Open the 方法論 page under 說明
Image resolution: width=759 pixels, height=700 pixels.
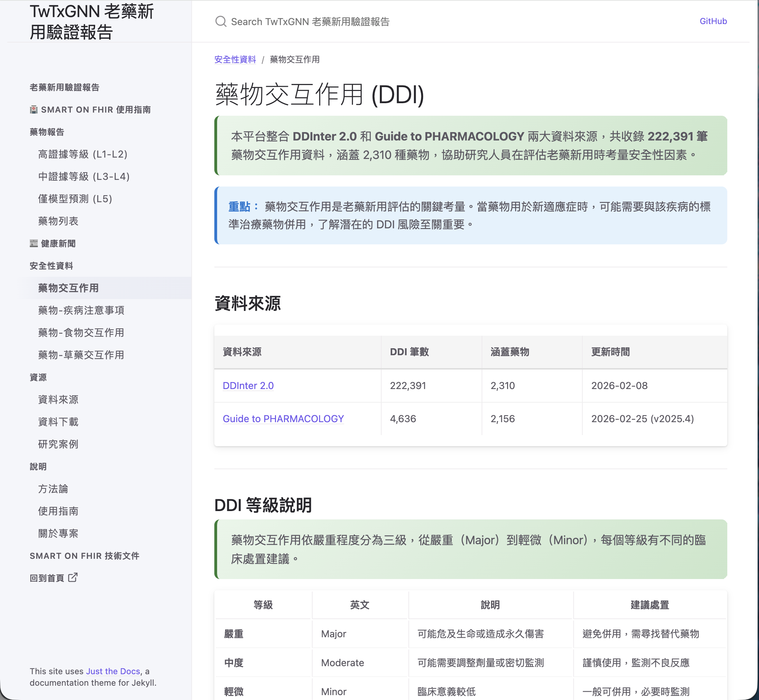[53, 489]
